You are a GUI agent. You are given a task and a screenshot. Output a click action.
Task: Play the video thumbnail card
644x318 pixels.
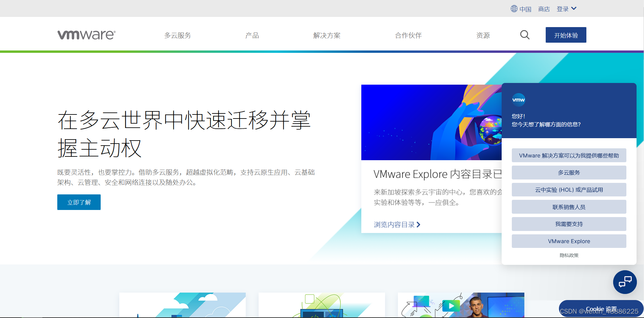(x=461, y=305)
